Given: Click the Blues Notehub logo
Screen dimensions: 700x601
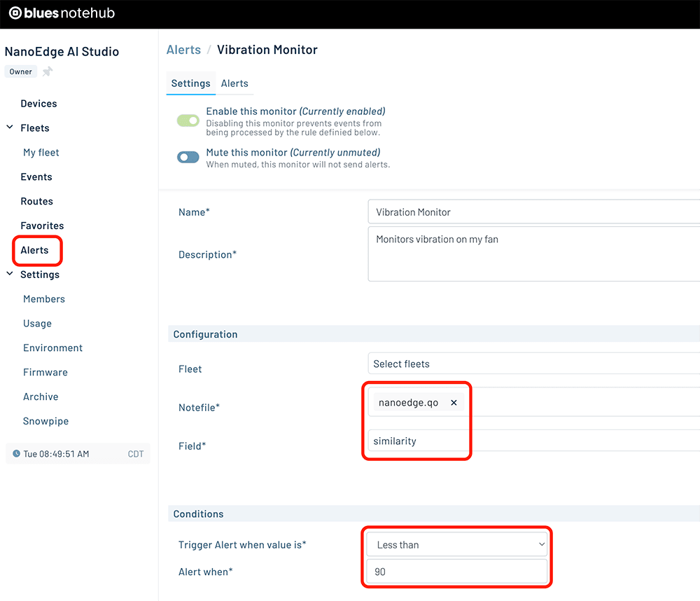Looking at the screenshot, I should coord(62,13).
